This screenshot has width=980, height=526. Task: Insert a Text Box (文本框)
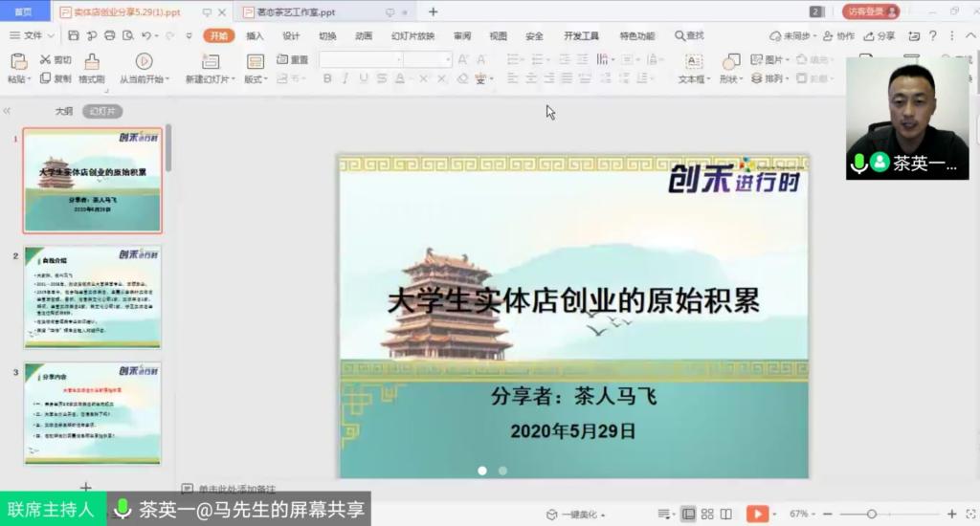(694, 61)
